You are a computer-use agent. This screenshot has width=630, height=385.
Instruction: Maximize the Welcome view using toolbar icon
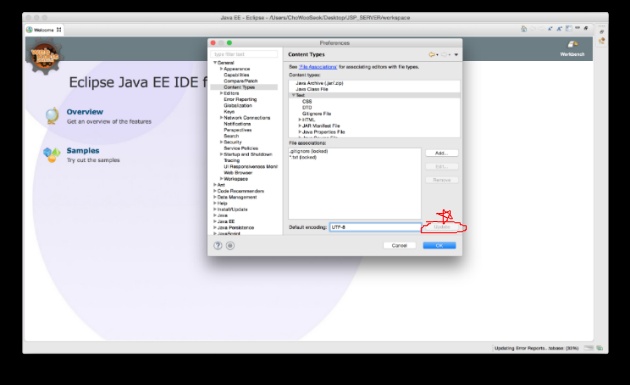[x=586, y=28]
